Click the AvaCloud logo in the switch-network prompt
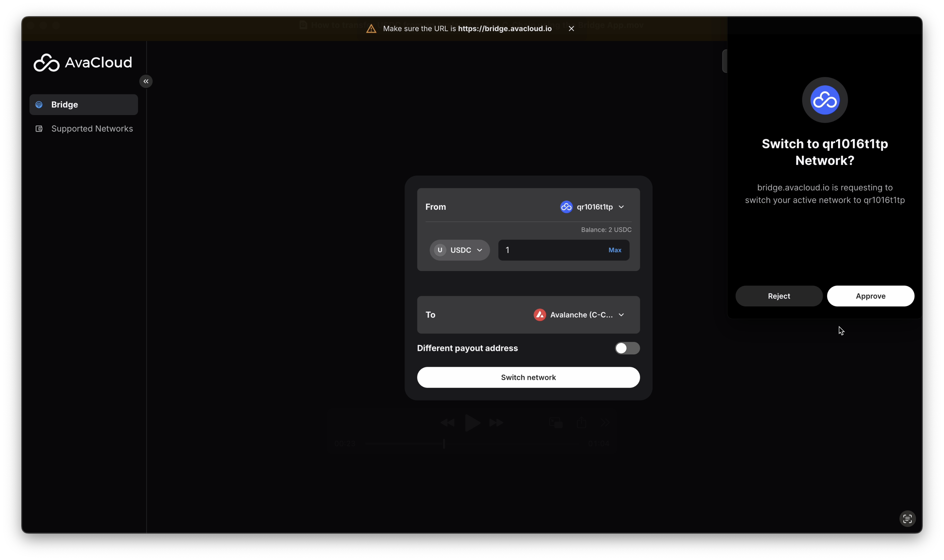This screenshot has width=944, height=560. pyautogui.click(x=824, y=100)
